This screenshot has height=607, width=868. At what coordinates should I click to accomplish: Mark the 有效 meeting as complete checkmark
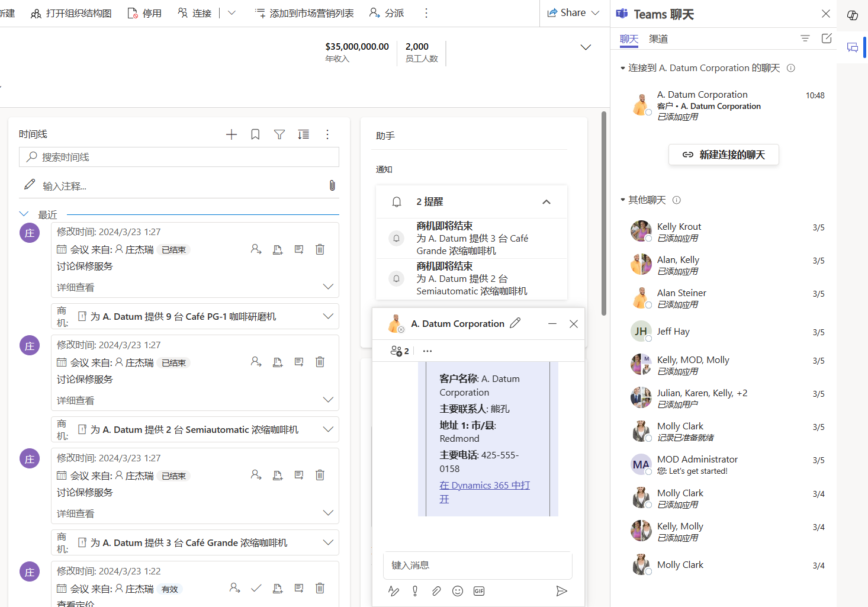(x=256, y=588)
